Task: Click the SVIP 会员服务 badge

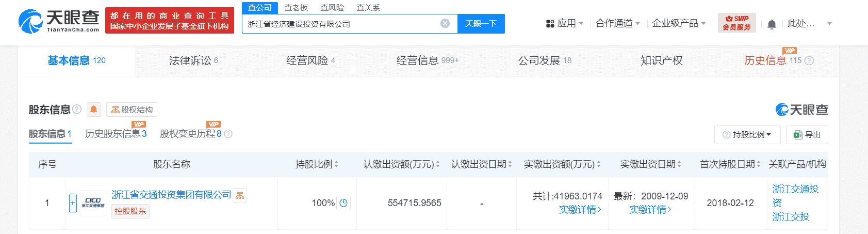Action: point(736,23)
